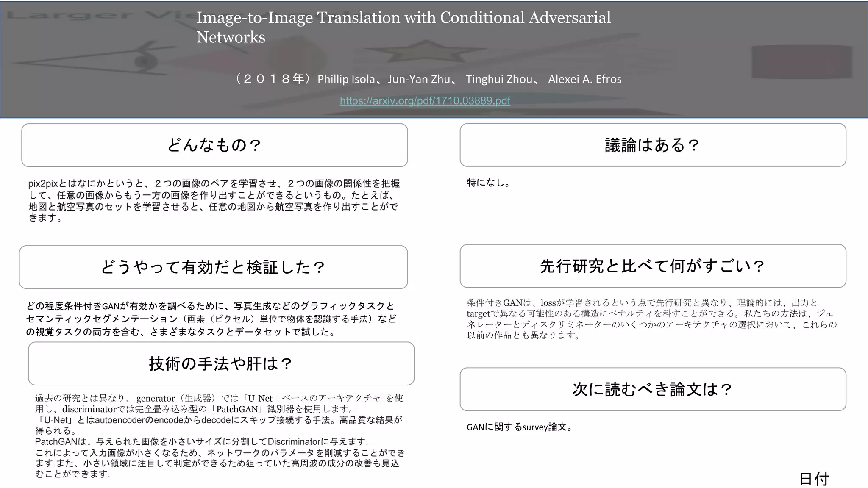Click the 'どんなもの？' heading box
The height and width of the screenshot is (488, 868).
click(214, 145)
